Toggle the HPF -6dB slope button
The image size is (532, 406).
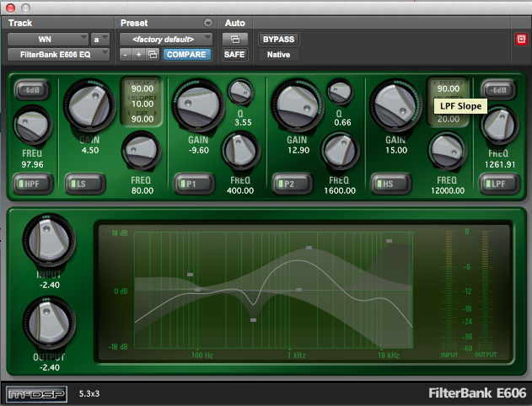pos(32,90)
